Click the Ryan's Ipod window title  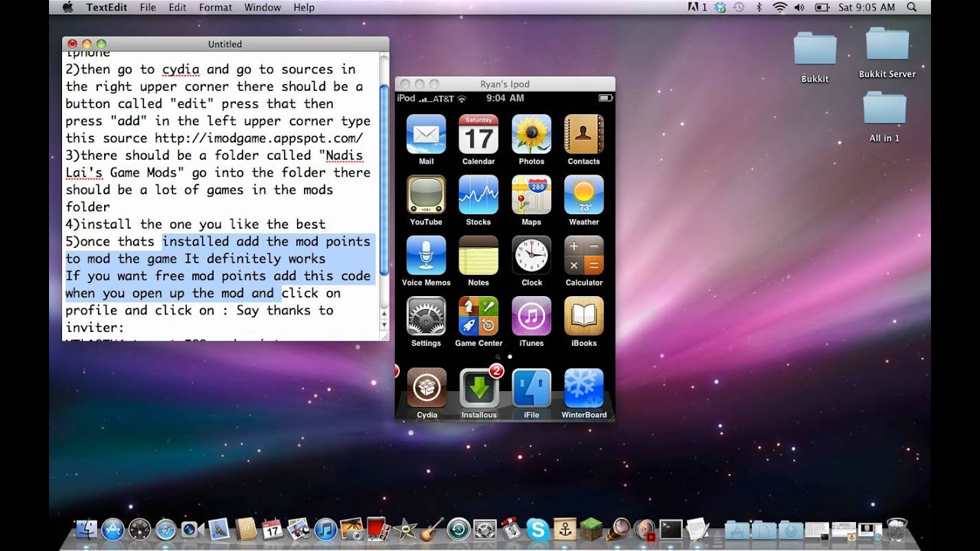(x=505, y=83)
